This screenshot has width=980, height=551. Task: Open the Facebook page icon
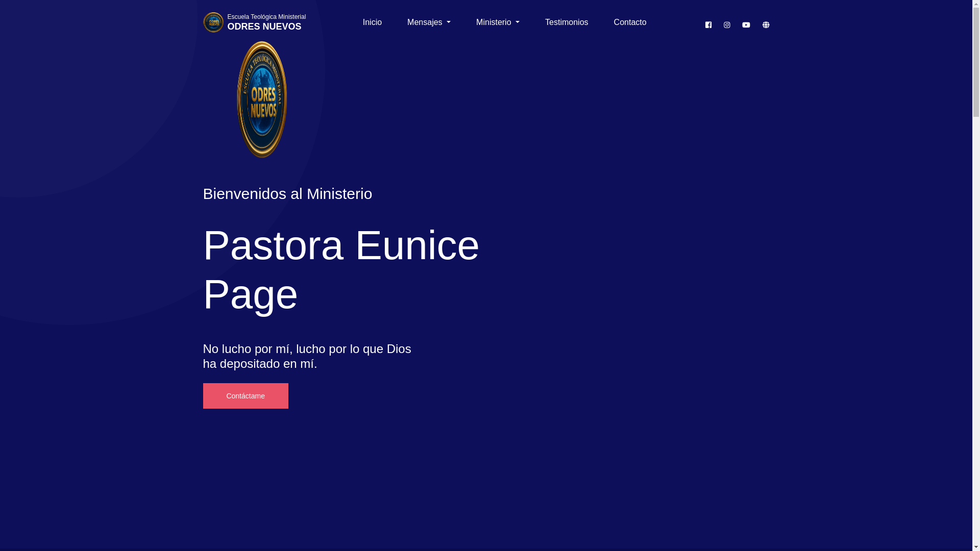708,25
